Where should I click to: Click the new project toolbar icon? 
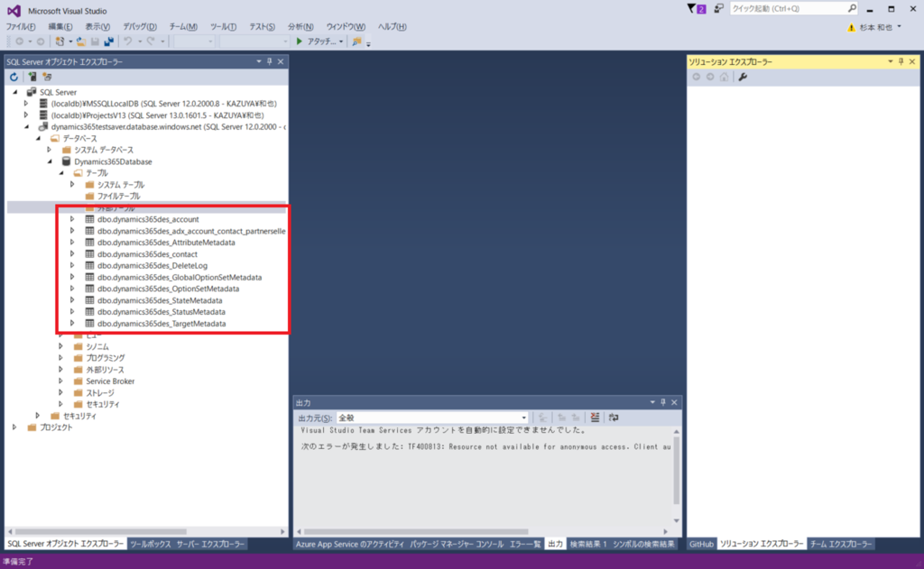point(60,41)
